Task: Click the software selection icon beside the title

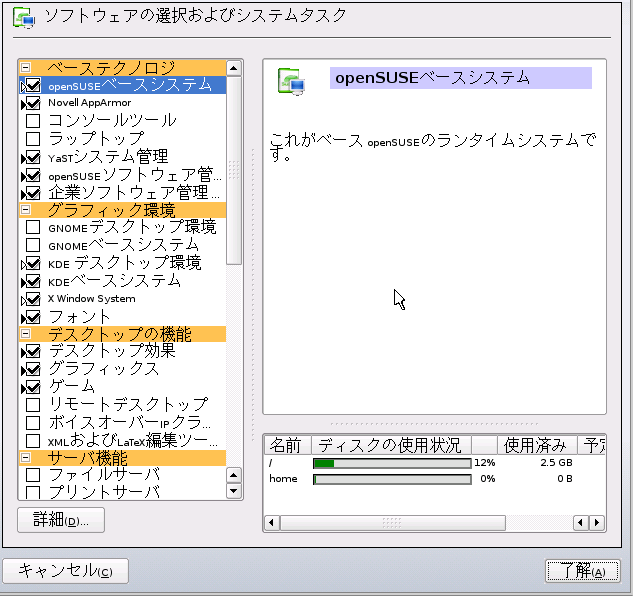Action: tap(24, 18)
